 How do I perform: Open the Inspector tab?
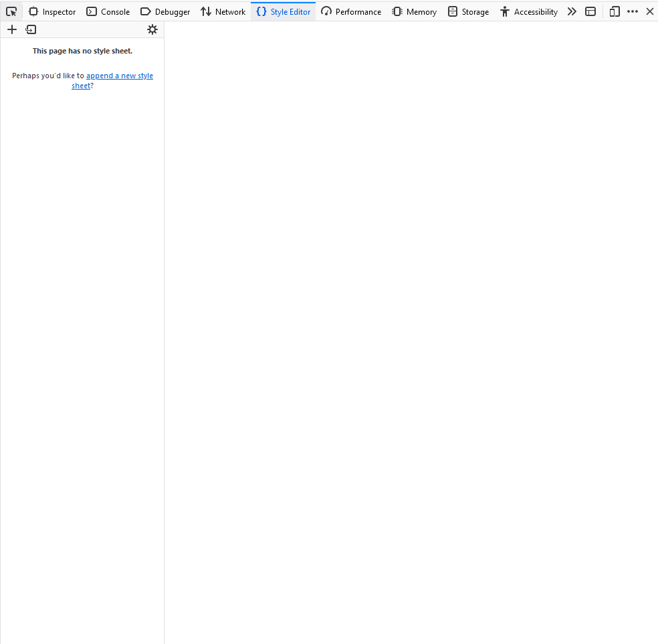click(52, 12)
